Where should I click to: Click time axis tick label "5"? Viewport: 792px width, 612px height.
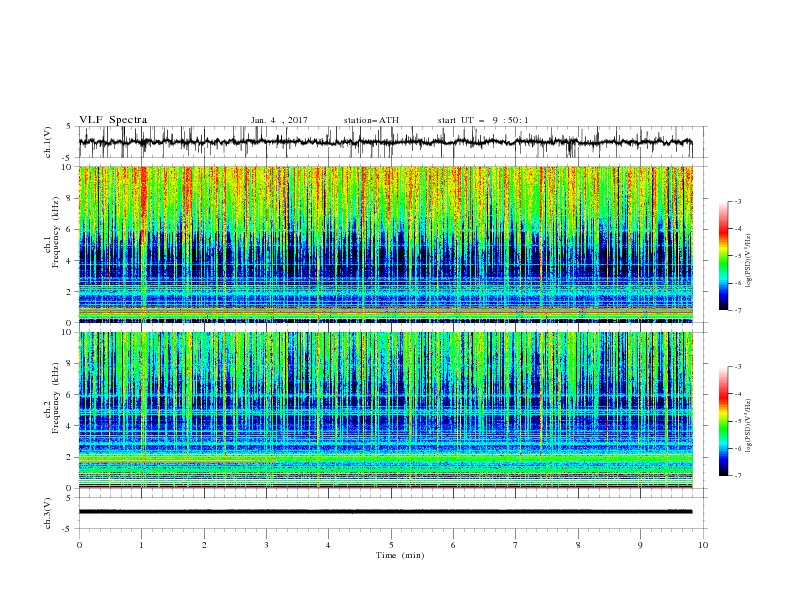tap(391, 545)
